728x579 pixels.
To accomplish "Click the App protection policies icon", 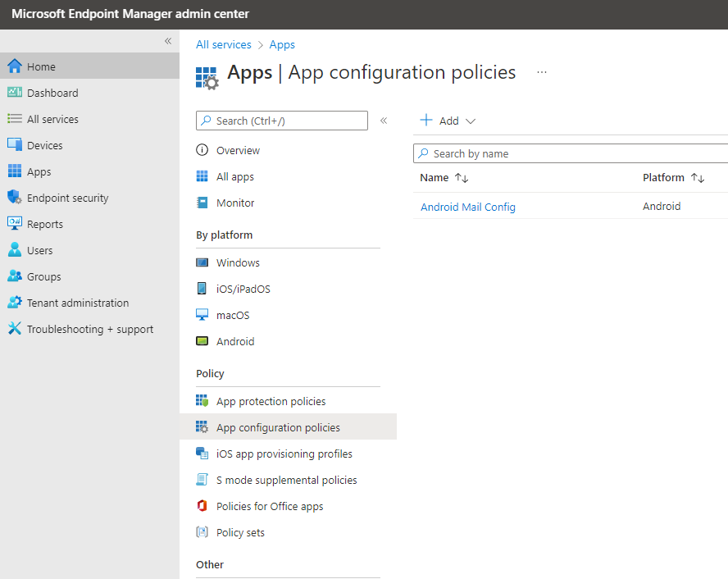I will click(202, 401).
